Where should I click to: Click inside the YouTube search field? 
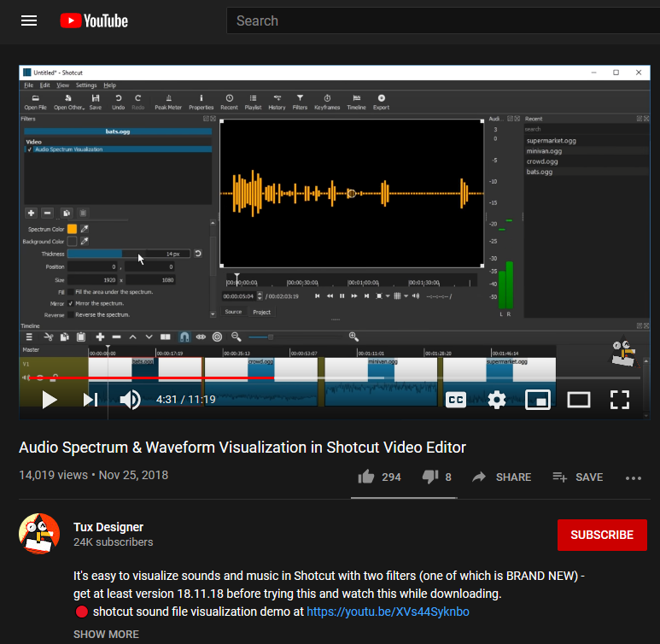427,20
